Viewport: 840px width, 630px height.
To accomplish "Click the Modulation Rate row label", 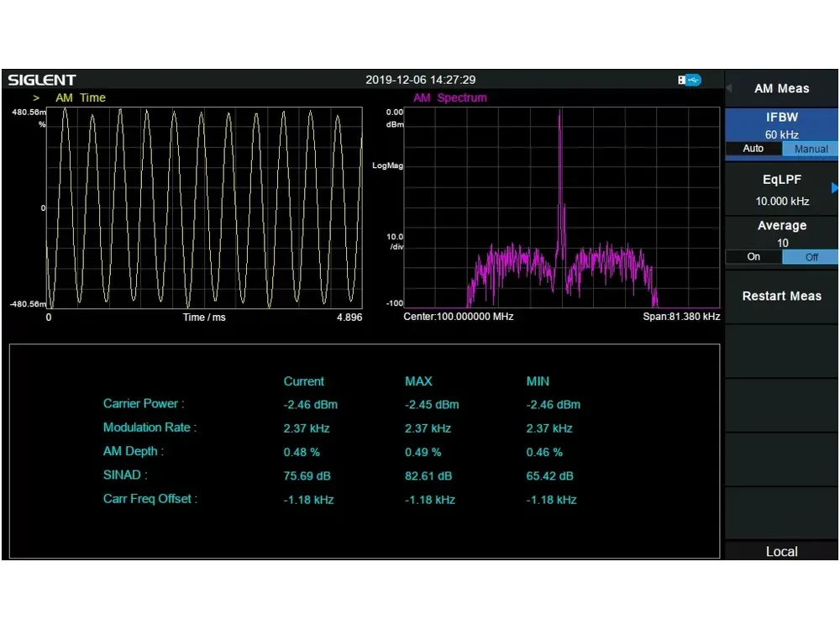I will 150,428.
